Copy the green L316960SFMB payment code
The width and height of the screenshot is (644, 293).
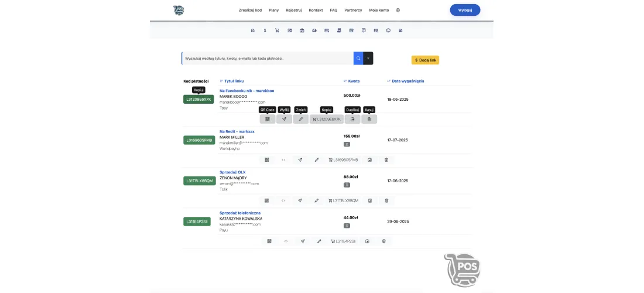coord(199,140)
